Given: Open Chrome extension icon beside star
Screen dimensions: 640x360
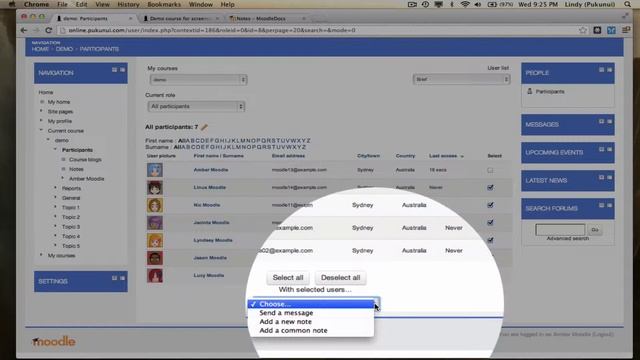Looking at the screenshot, I should (597, 30).
